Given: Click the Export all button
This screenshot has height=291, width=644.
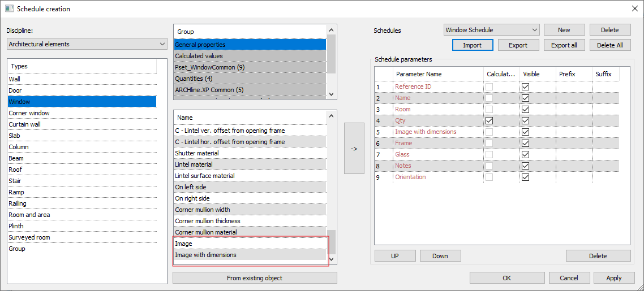Looking at the screenshot, I should click(x=564, y=45).
